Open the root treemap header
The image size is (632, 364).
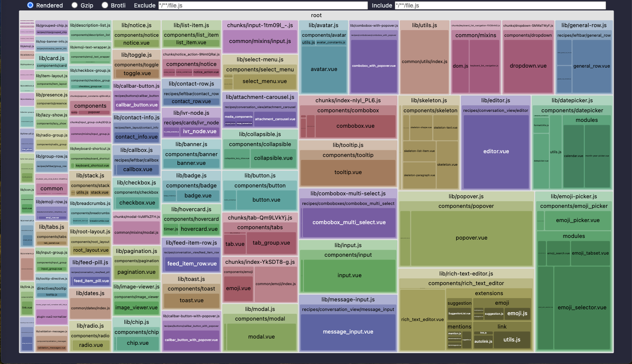tap(316, 15)
